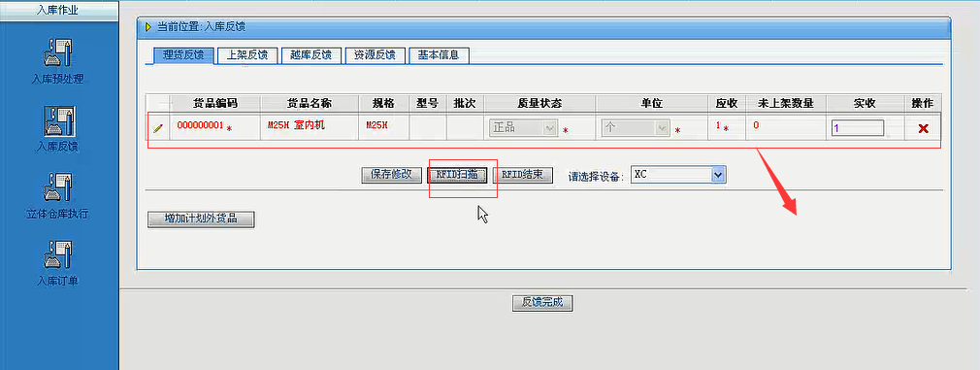Switch to the 上架反馈 tab
The width and height of the screenshot is (980, 370).
coord(246,55)
